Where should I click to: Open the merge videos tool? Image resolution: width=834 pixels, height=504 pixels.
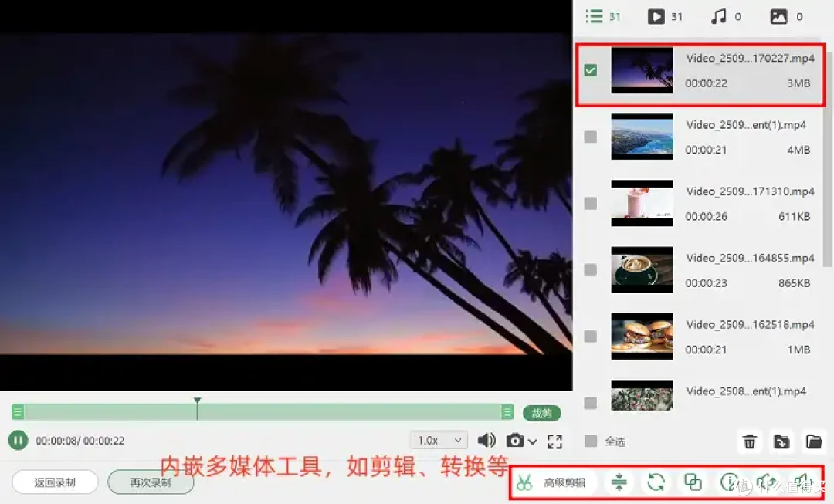(x=693, y=482)
